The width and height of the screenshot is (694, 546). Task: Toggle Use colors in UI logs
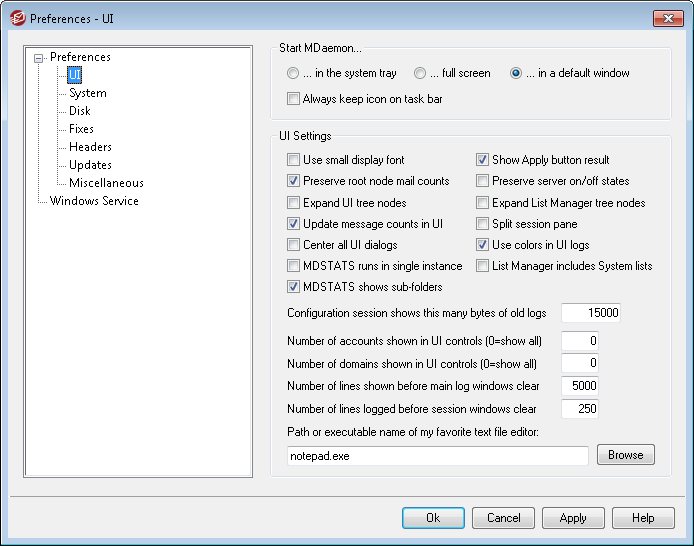(x=483, y=245)
